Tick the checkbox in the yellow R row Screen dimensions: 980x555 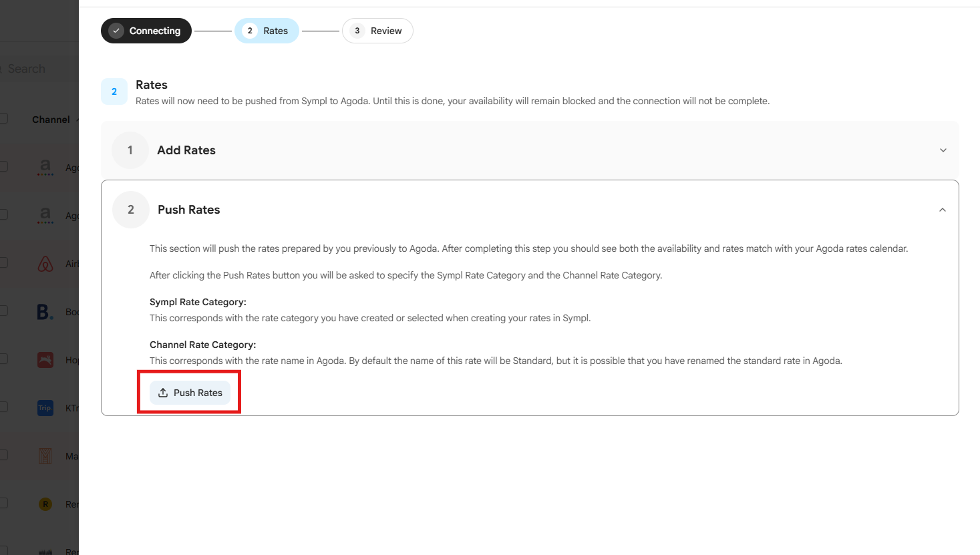click(x=3, y=504)
